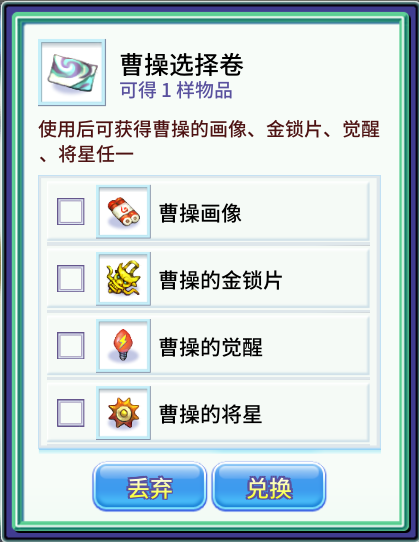Click the 曹操的觉醒 red bulb icon
Image resolution: width=419 pixels, height=542 pixels.
(x=123, y=346)
